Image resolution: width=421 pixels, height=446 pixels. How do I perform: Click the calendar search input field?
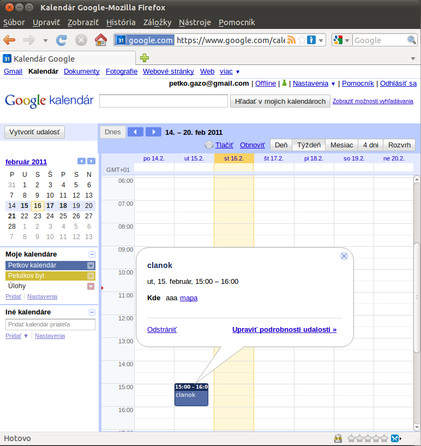[x=163, y=101]
